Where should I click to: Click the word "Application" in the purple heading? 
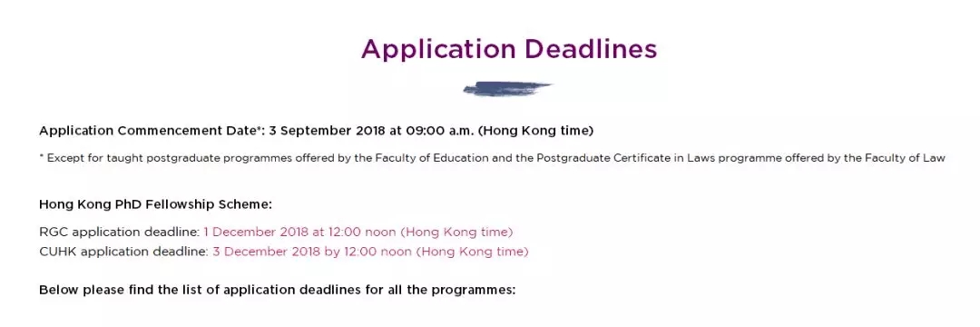(439, 50)
